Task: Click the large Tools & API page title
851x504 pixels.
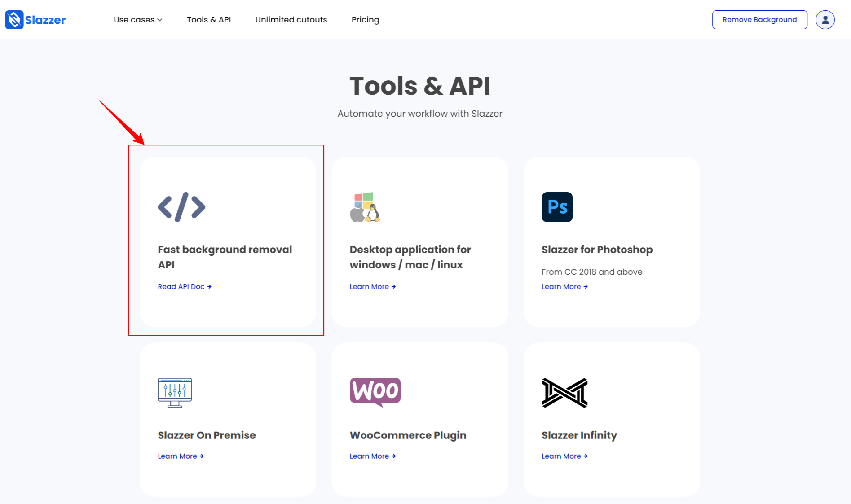Action: pyautogui.click(x=420, y=86)
